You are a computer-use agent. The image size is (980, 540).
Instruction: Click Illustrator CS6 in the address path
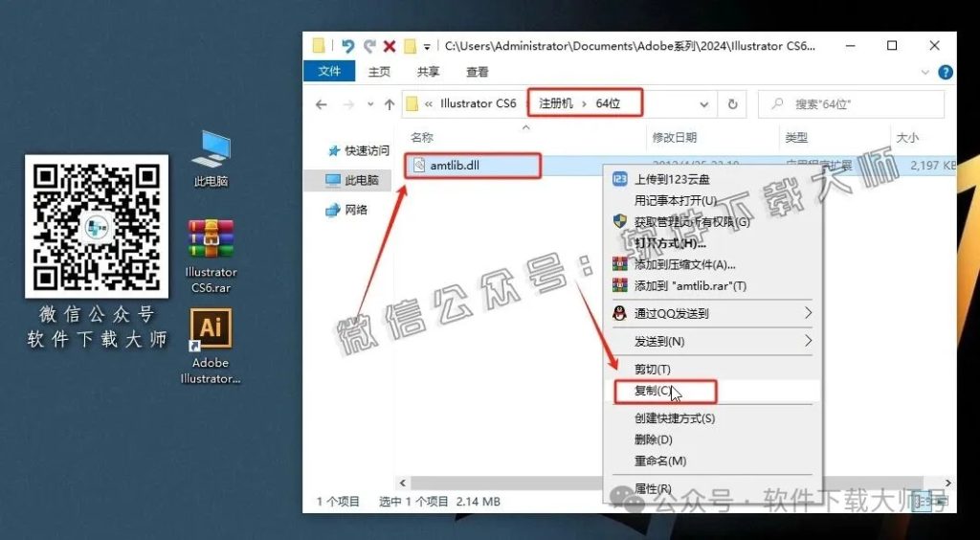tap(479, 103)
